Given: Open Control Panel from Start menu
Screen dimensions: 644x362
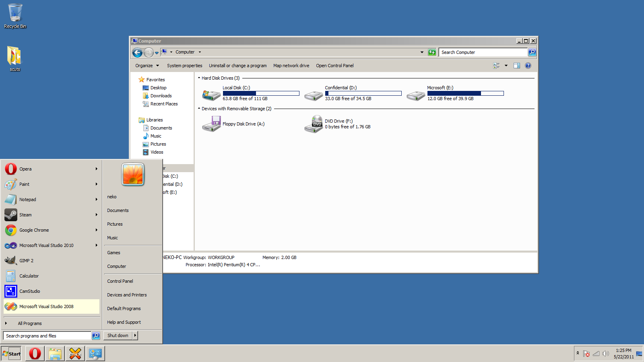Looking at the screenshot, I should 120,281.
